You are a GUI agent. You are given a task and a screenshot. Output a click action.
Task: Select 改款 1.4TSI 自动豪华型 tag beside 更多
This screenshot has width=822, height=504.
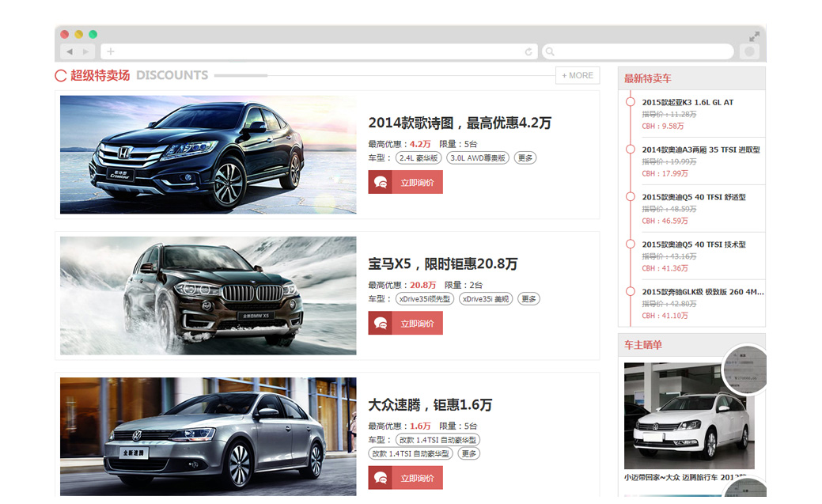coord(411,453)
